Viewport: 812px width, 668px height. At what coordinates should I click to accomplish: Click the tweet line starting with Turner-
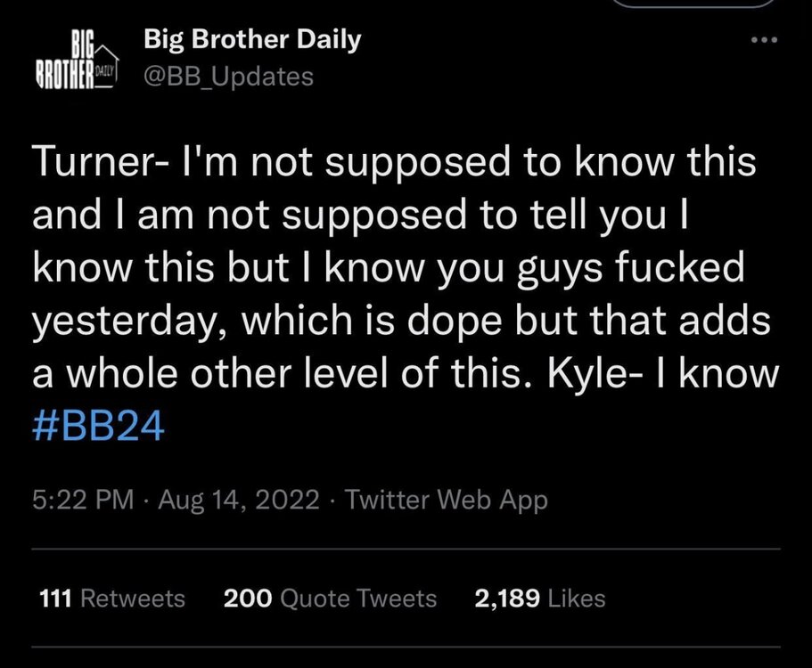point(393,164)
